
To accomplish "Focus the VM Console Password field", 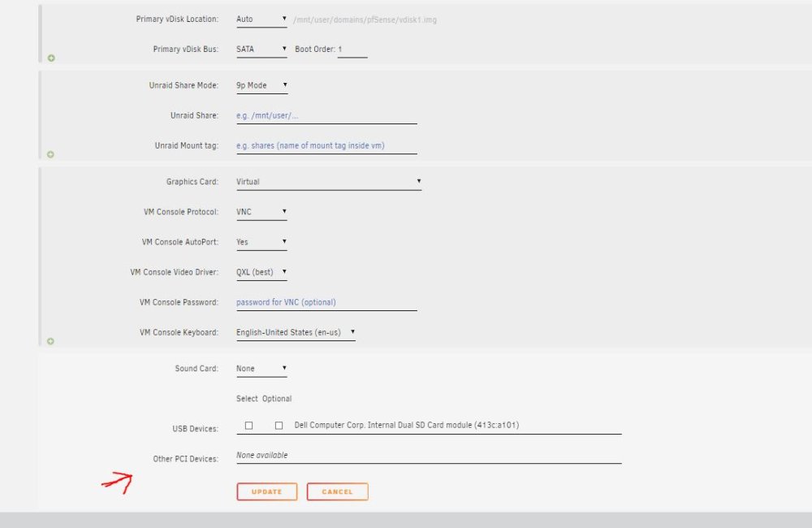I will [326, 302].
